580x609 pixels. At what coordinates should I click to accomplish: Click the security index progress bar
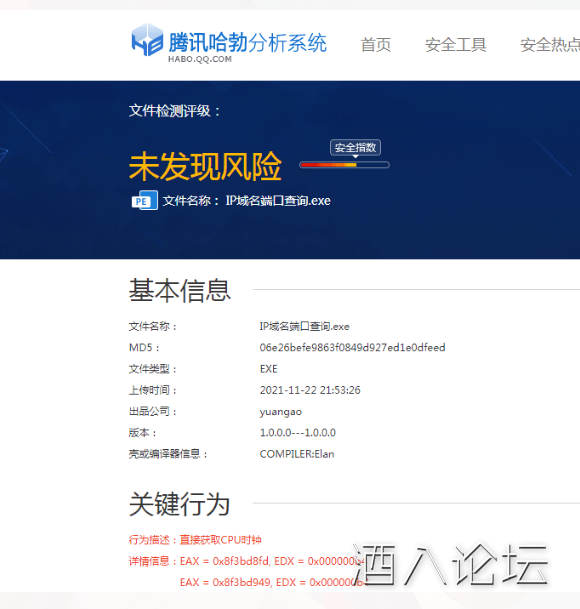pos(345,165)
